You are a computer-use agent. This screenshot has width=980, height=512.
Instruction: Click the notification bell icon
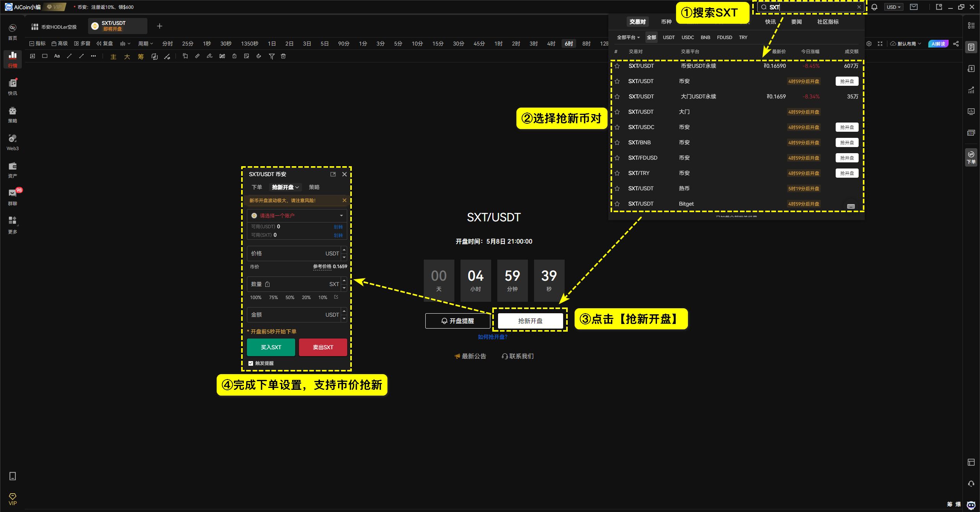874,7
